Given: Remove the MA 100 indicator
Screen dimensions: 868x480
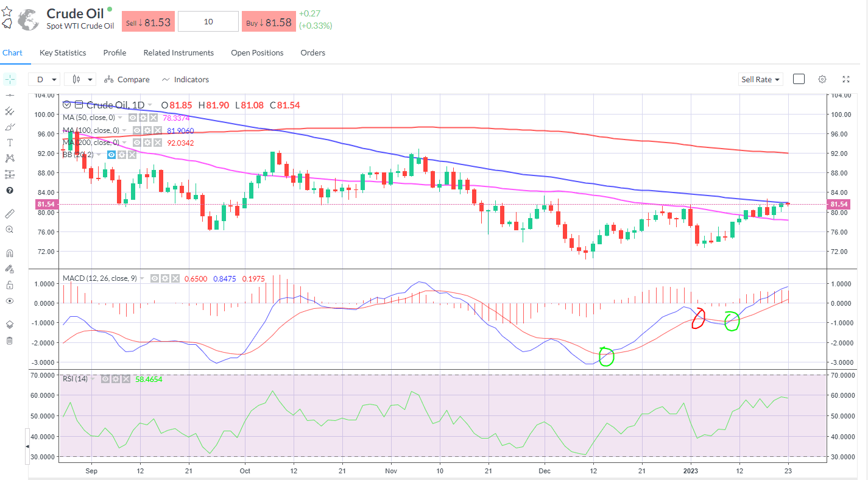Looking at the screenshot, I should [x=158, y=130].
